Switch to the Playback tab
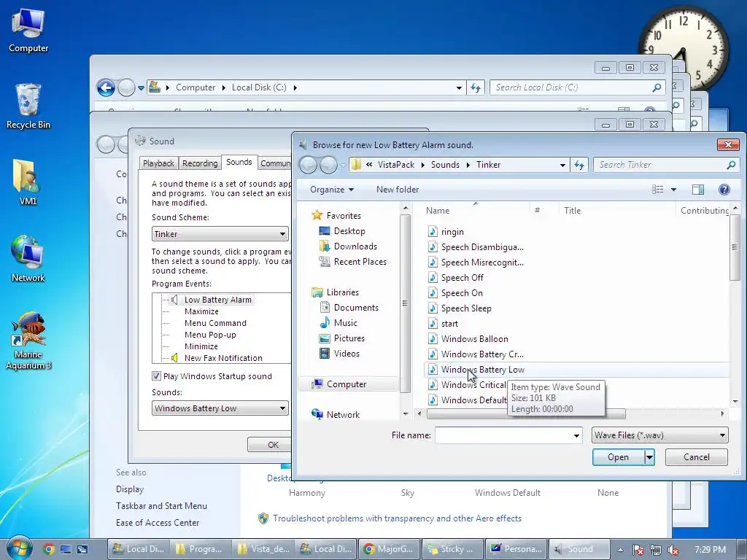 pyautogui.click(x=158, y=163)
